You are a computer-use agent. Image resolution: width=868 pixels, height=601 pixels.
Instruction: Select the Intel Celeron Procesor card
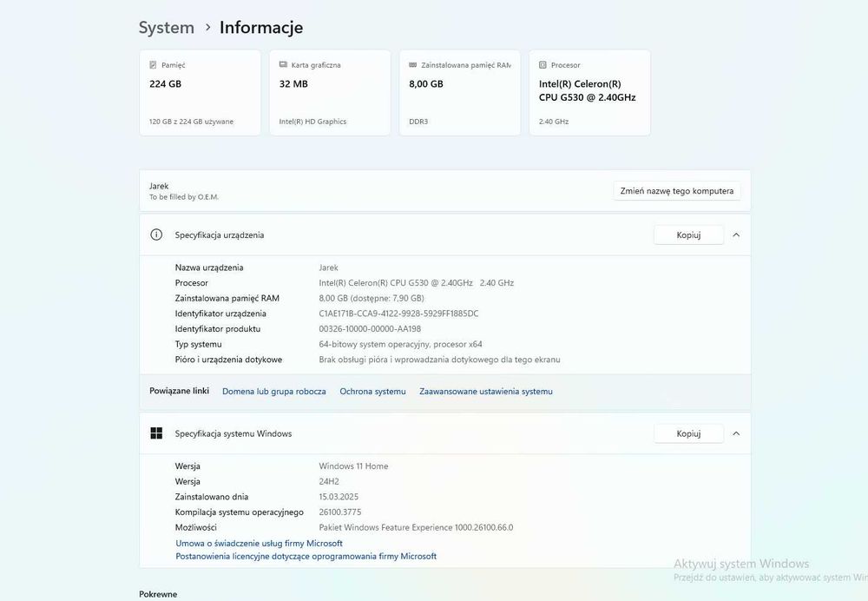(589, 93)
